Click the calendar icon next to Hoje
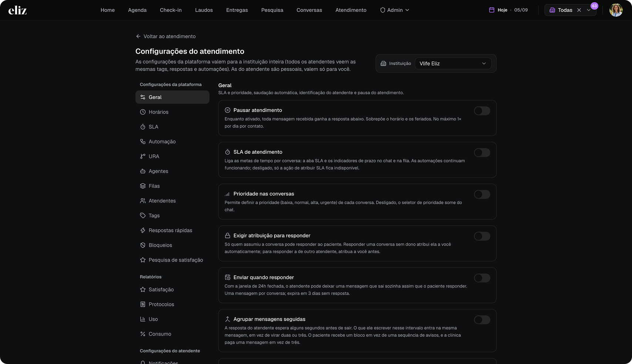632x364 pixels. (x=492, y=10)
